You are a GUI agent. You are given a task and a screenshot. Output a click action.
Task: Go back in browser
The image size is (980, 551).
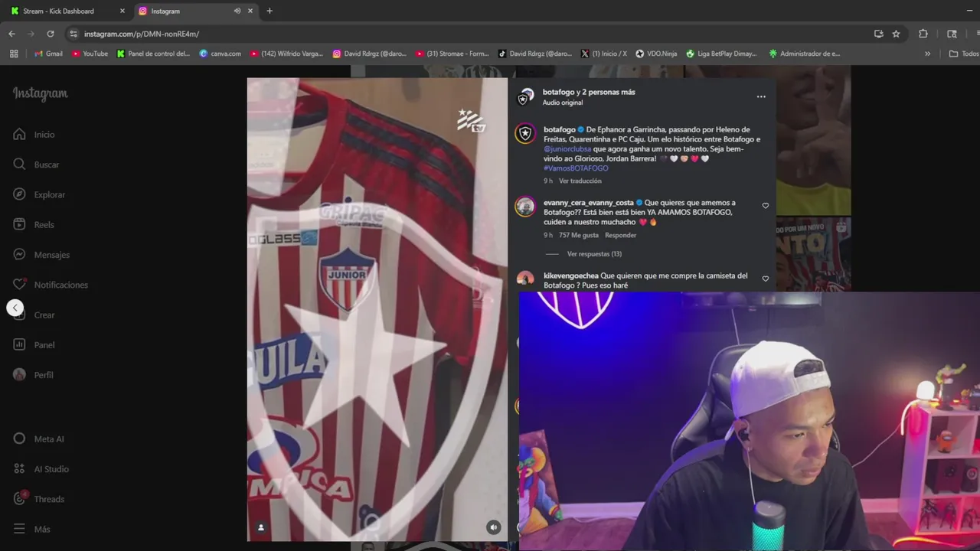(11, 34)
